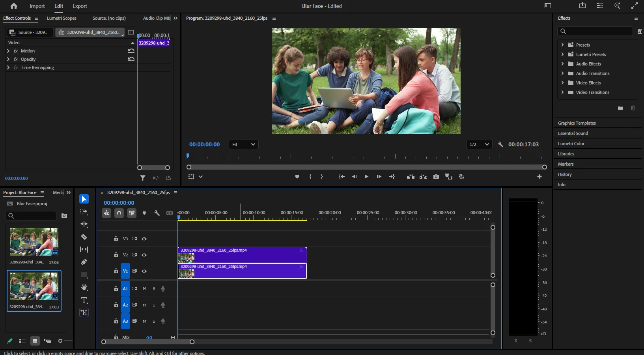Reset Motion effect parameters

click(131, 51)
